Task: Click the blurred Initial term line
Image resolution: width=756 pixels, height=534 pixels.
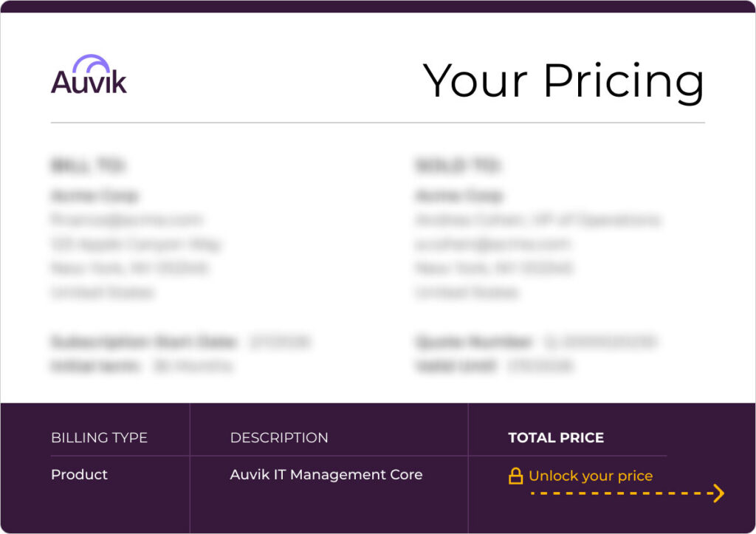Action: (x=142, y=366)
